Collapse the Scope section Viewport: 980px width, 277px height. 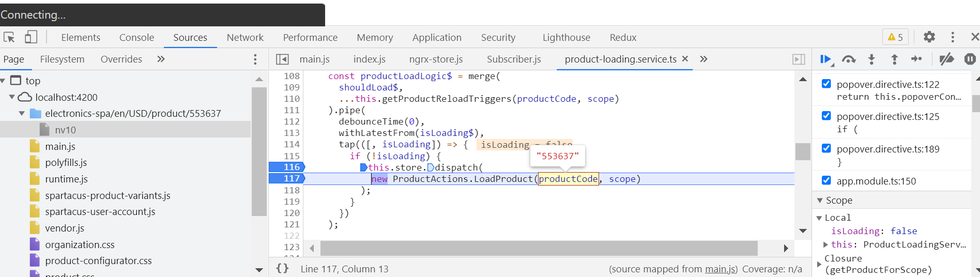(820, 201)
